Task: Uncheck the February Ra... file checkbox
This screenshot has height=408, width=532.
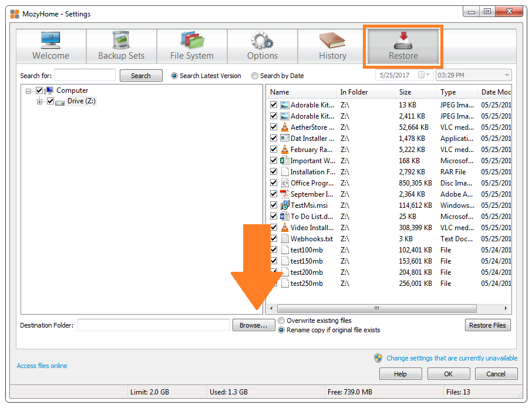Action: pyautogui.click(x=274, y=149)
